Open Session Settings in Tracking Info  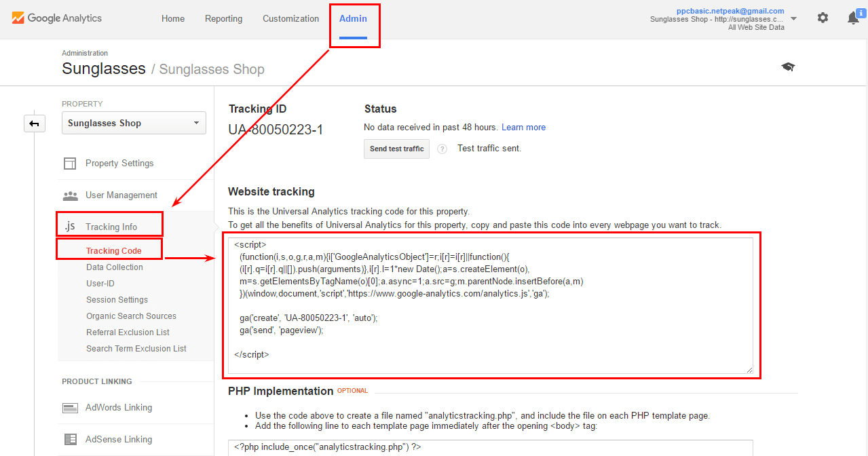point(117,300)
